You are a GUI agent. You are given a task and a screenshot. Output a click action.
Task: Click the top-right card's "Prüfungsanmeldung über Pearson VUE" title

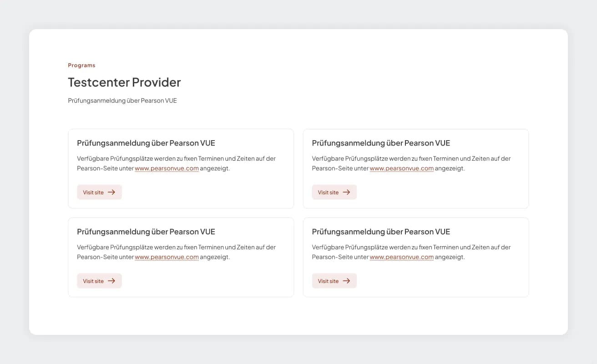[x=381, y=143]
